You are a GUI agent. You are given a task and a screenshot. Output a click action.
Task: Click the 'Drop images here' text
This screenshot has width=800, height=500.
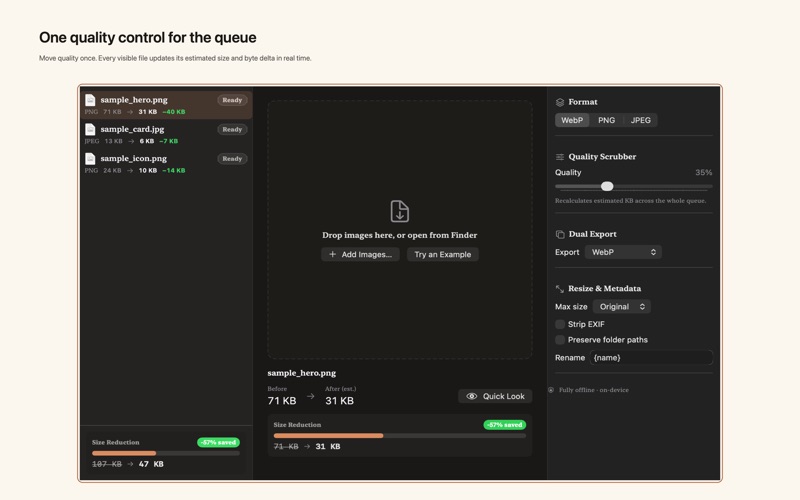click(x=399, y=235)
